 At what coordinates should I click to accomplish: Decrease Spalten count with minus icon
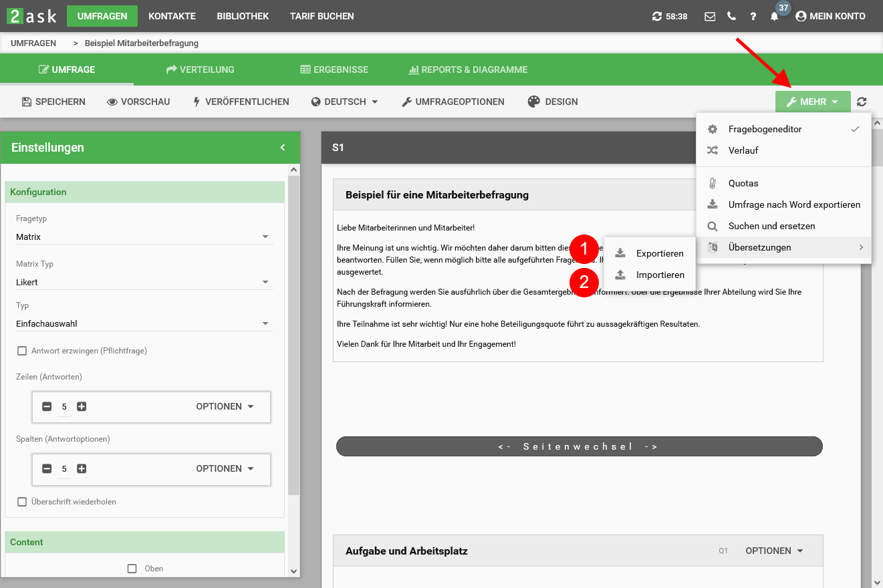click(x=47, y=468)
